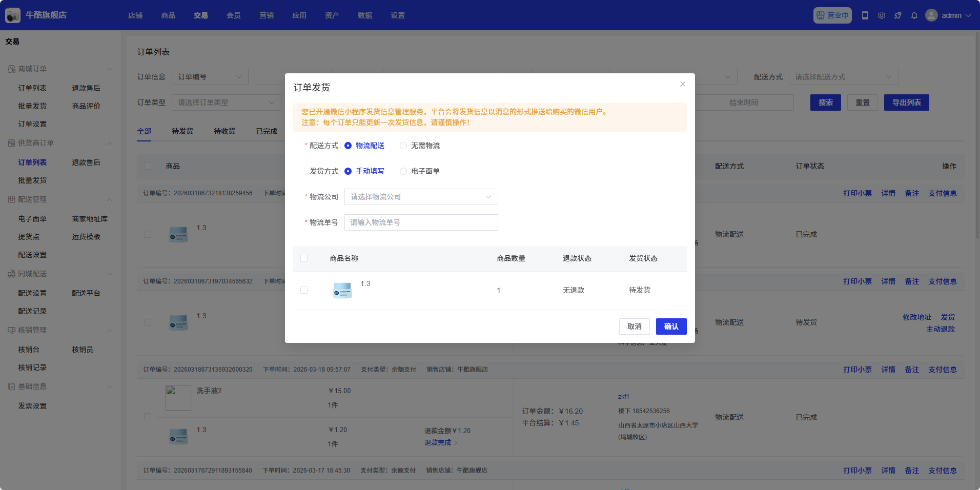The width and height of the screenshot is (980, 490).
Task: Collapse the 商城订单 sidebar section
Action: [x=109, y=69]
